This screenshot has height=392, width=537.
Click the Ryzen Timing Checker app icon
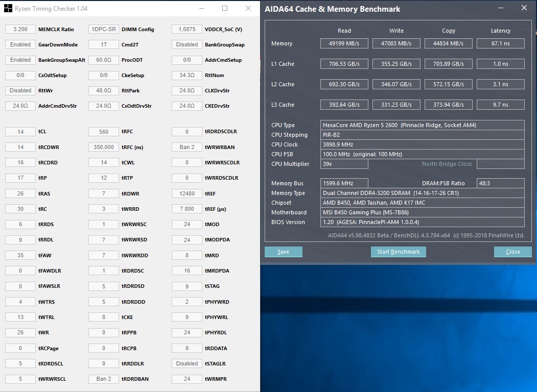(8, 9)
